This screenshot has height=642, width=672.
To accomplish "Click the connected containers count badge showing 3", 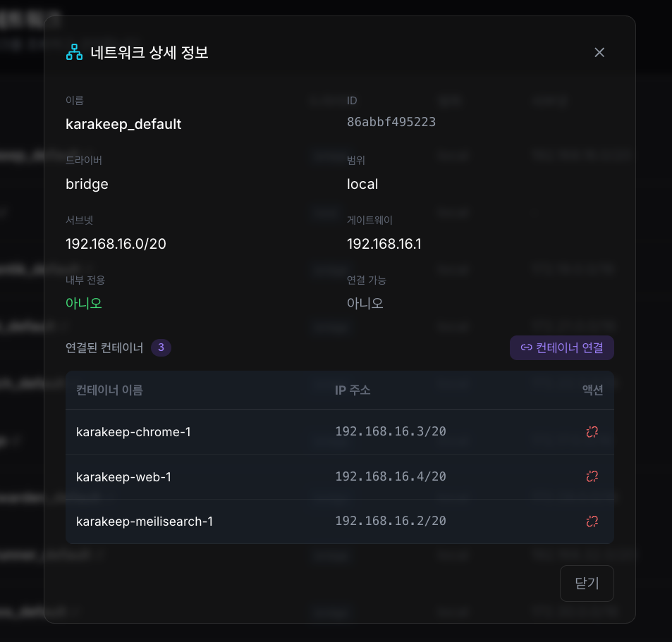I will click(x=161, y=347).
